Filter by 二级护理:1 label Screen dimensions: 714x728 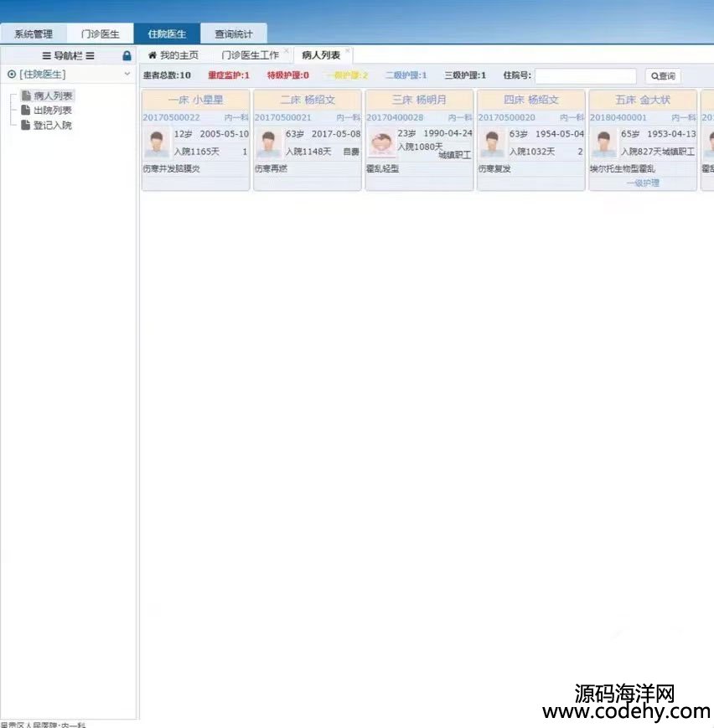(x=406, y=75)
